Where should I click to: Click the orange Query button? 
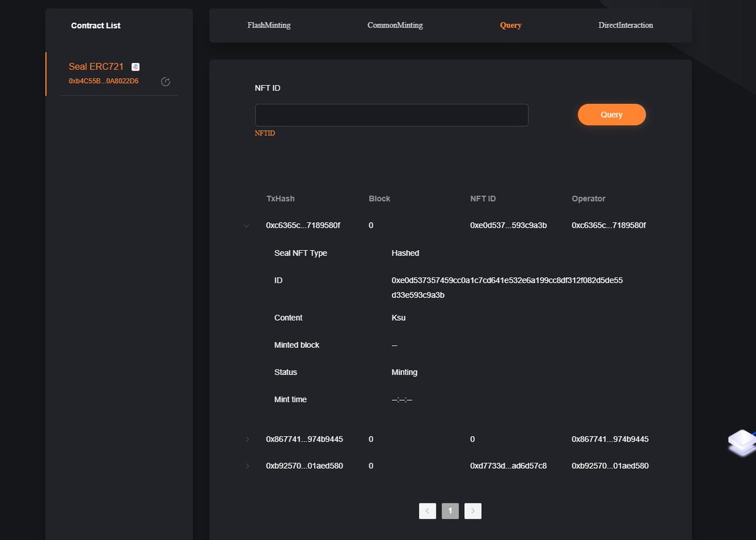[612, 115]
